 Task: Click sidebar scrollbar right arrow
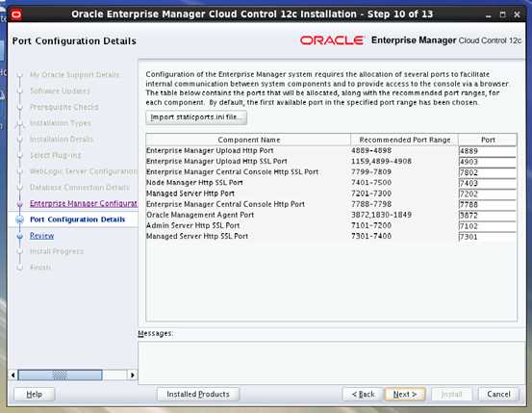tap(133, 374)
